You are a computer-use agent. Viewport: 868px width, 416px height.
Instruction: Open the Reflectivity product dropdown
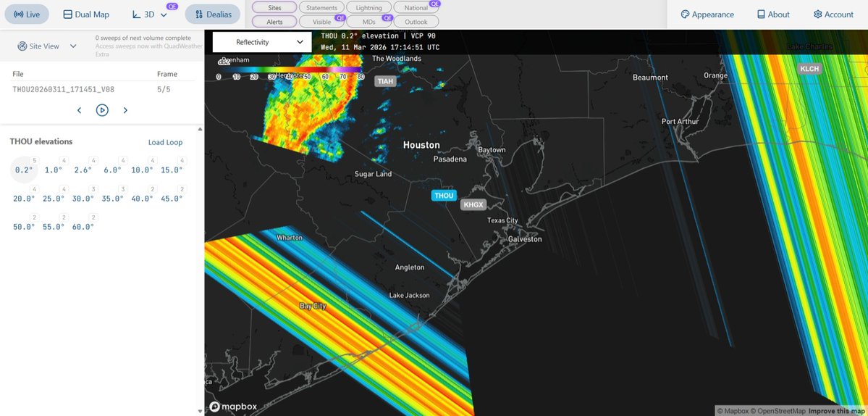pos(262,42)
